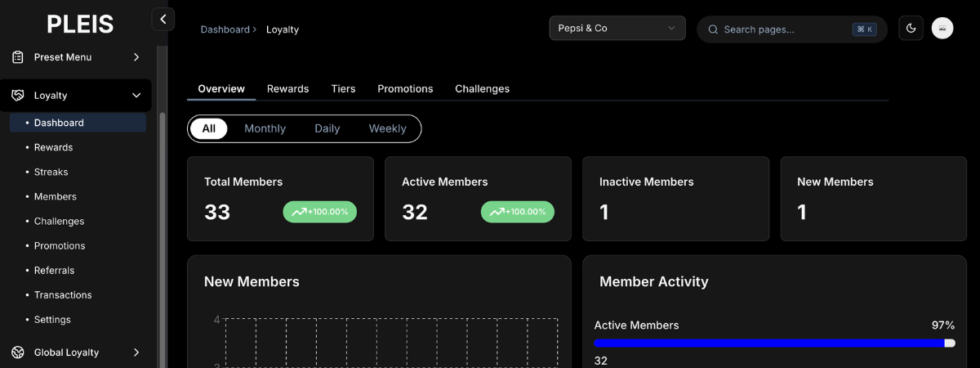Select the Daily filter
Viewport: 980px width, 368px height.
coord(327,128)
